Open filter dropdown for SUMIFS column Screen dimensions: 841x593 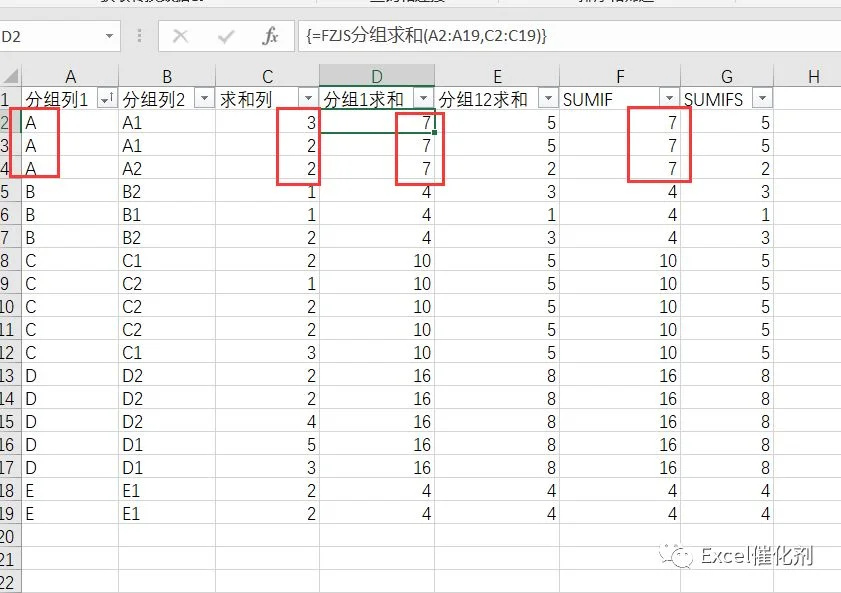coord(762,99)
